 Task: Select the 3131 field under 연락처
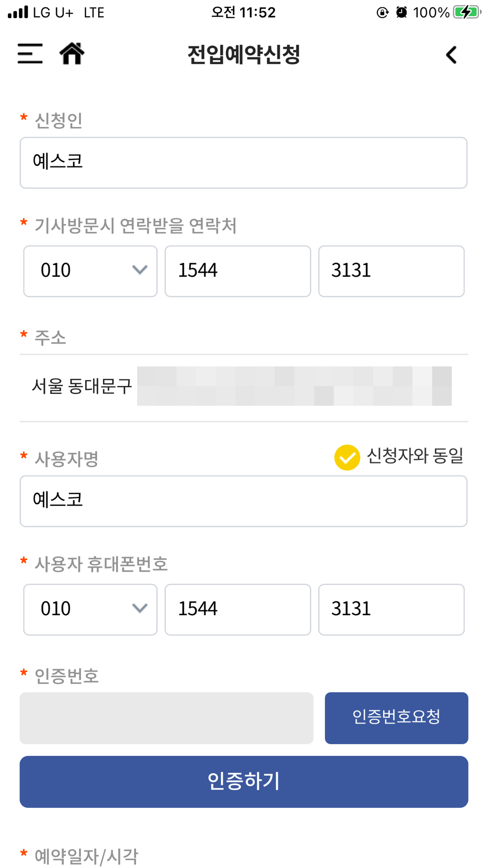pos(391,271)
